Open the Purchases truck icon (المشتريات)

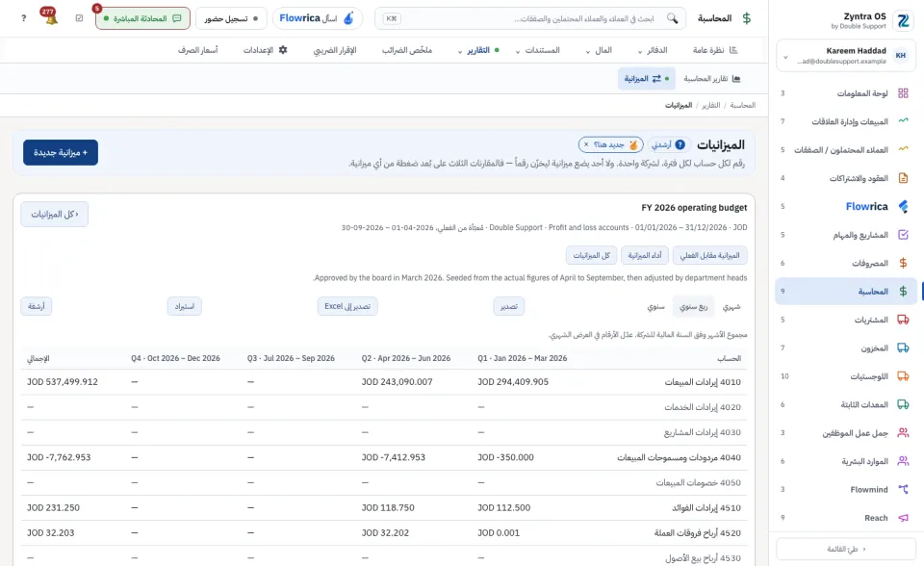tap(903, 320)
